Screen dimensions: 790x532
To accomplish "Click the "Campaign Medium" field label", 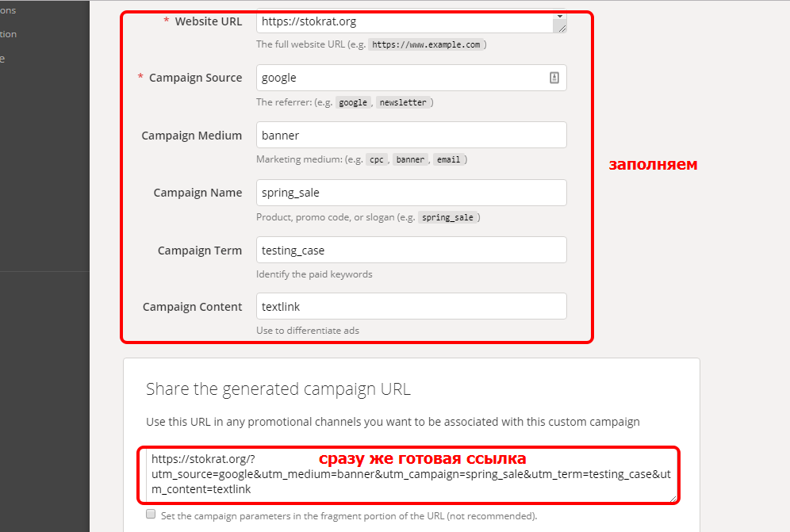I will tap(191, 136).
